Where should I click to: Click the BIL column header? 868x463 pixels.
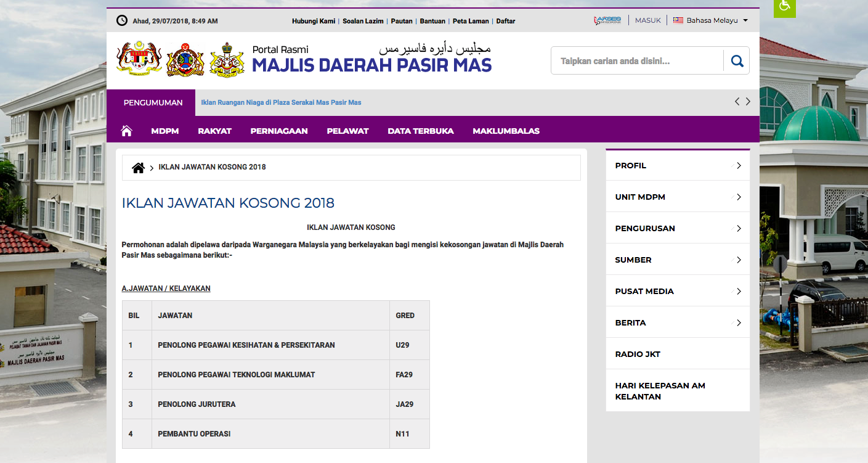[137, 316]
